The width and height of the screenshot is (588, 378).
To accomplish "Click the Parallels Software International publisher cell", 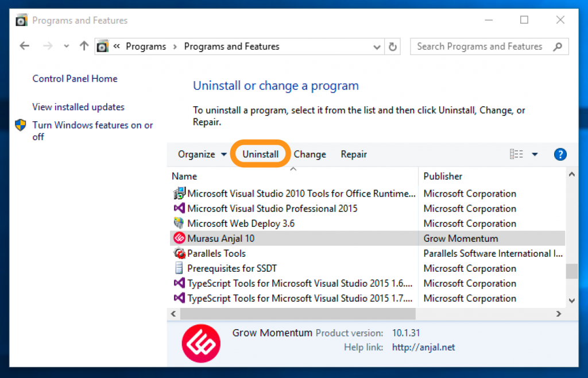I will coord(493,253).
